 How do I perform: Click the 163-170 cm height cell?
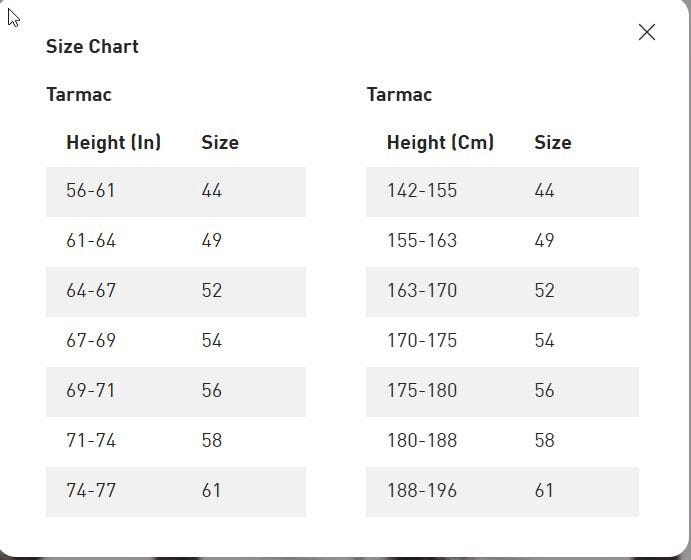tap(422, 291)
